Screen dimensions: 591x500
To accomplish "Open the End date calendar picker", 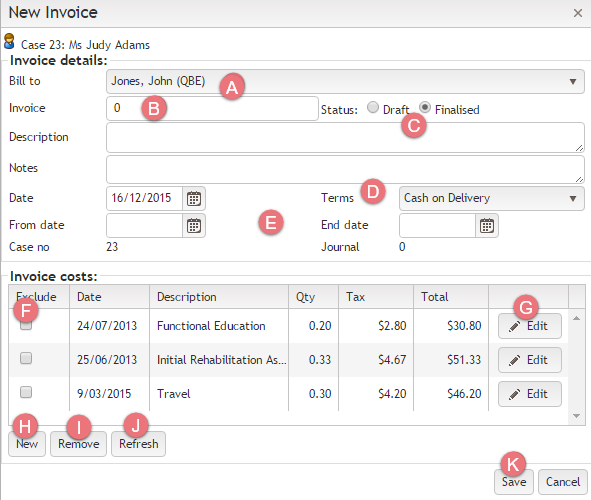I will pyautogui.click(x=487, y=225).
